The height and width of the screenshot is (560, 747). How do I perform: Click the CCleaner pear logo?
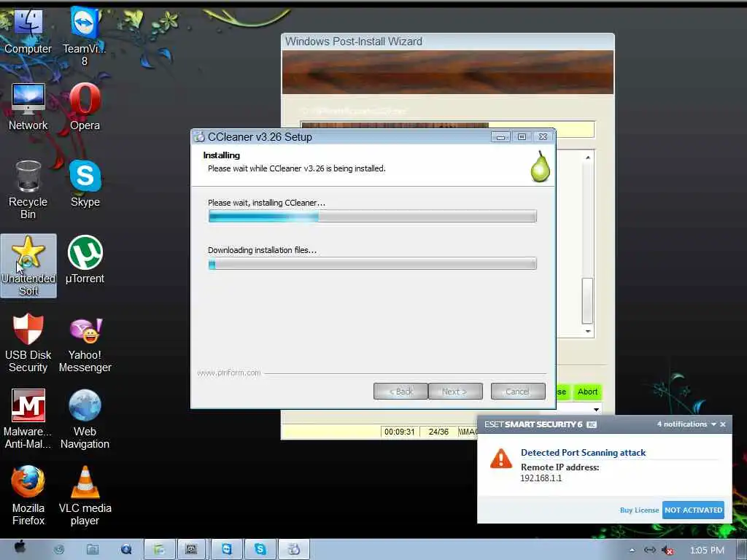click(x=541, y=167)
